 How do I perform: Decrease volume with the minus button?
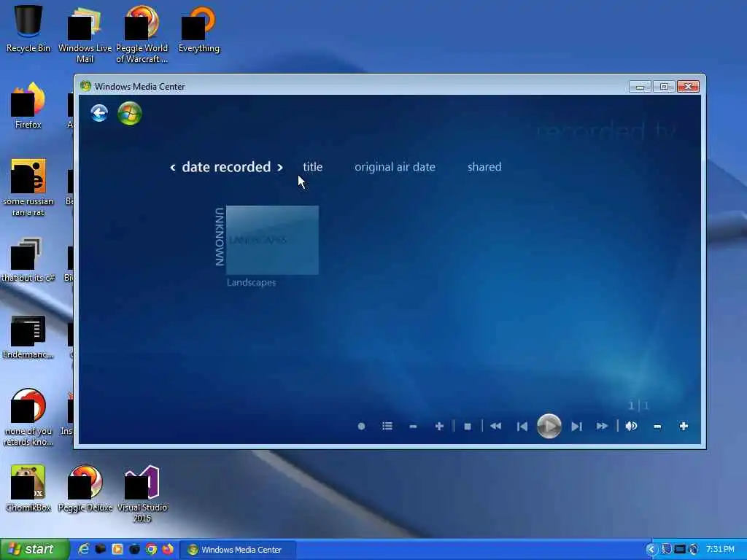point(657,426)
